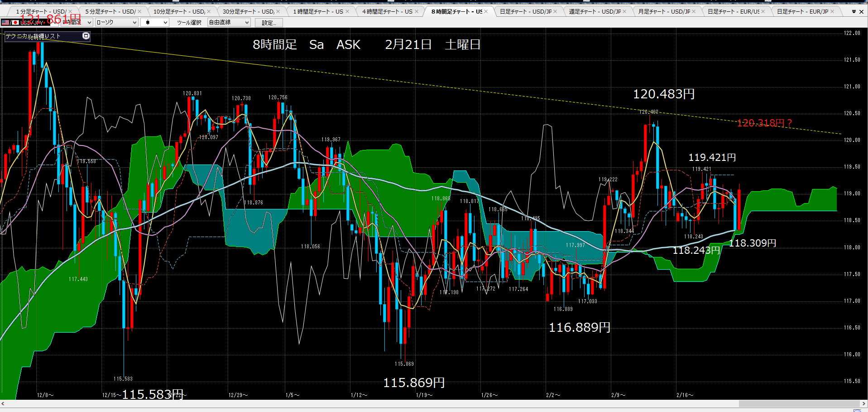The width and height of the screenshot is (868, 412).
Task: Close the 週足チャート tab
Action: 624,12
